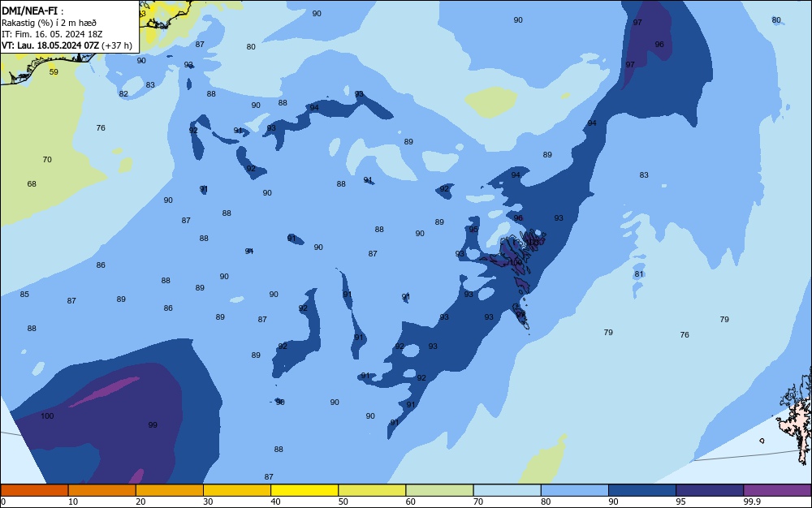The height and width of the screenshot is (508, 812).
Task: Pick the 70–80 pale blue legend swatch
Action: (507, 490)
